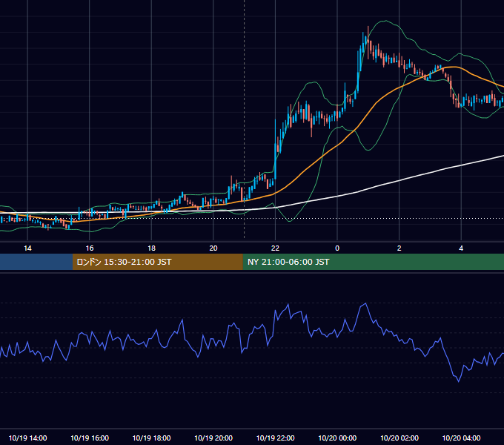
Task: Click the 0 hour axis label
Action: point(337,248)
